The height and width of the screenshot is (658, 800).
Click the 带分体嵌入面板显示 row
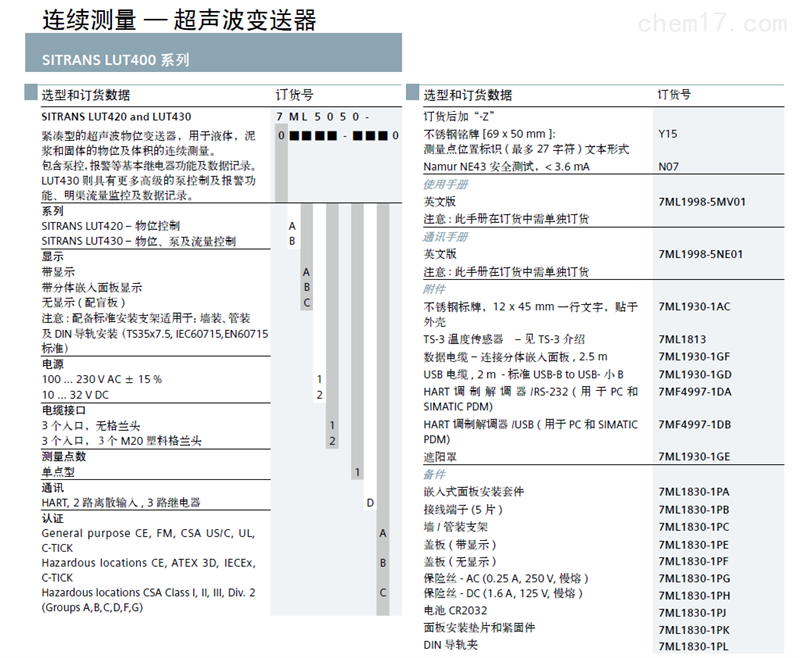(x=92, y=288)
